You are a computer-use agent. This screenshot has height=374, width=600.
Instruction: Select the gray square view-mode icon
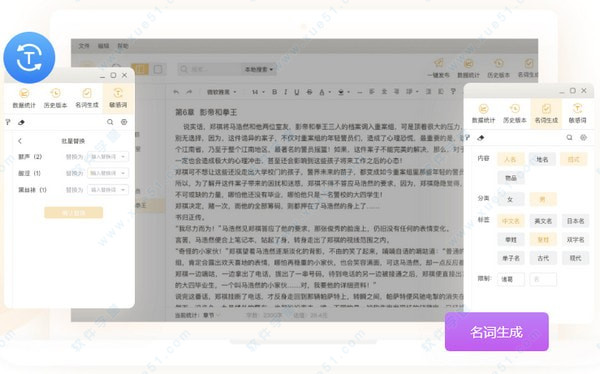coord(158,69)
